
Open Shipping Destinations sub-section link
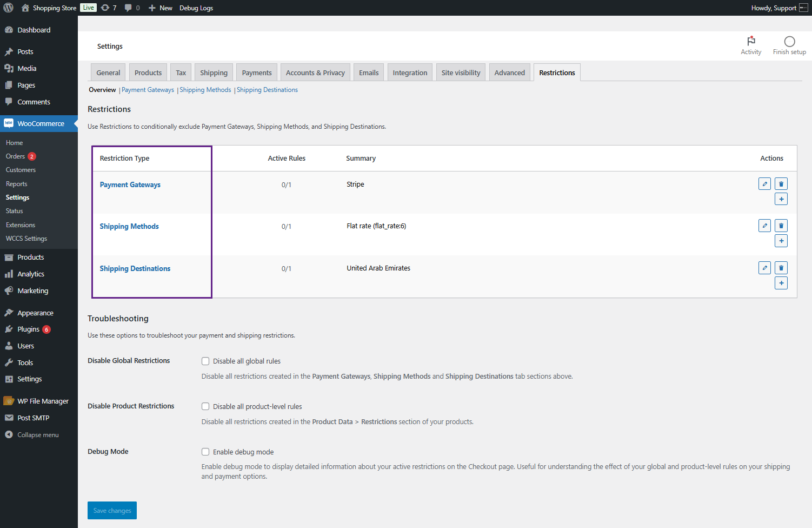pyautogui.click(x=267, y=90)
